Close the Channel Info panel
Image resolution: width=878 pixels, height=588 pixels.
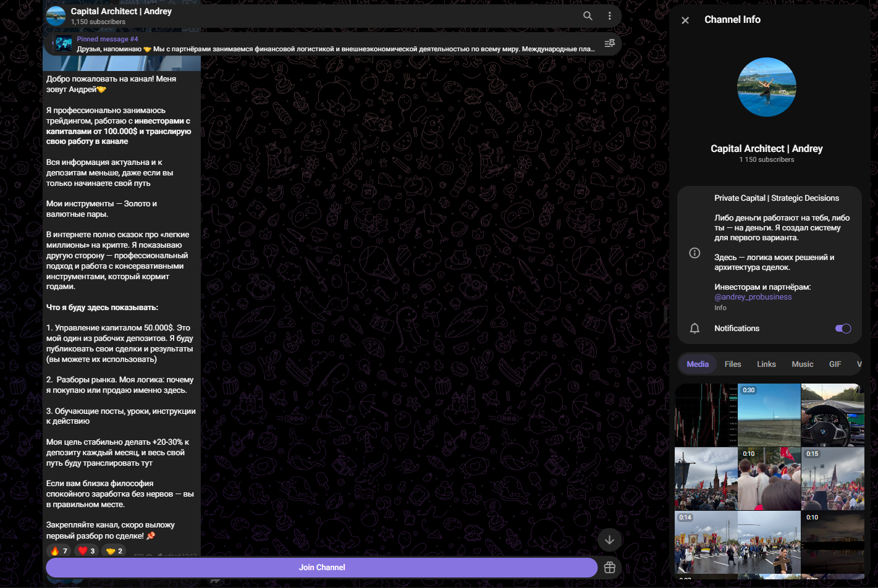pos(685,20)
